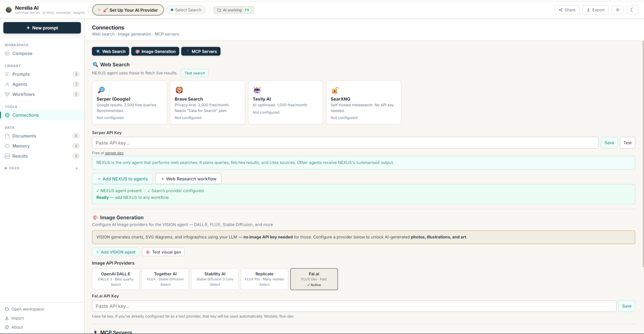Click the Memory icon in sidebar
This screenshot has width=644, height=334.
click(7, 146)
